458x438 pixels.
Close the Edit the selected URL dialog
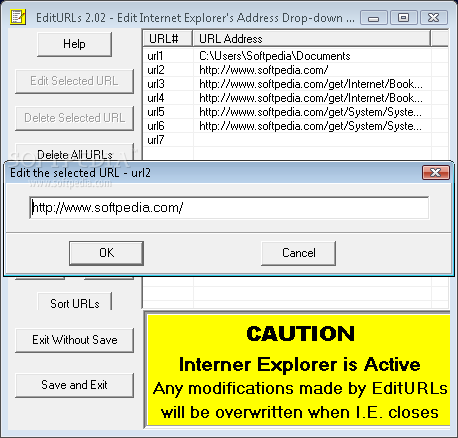pos(436,172)
